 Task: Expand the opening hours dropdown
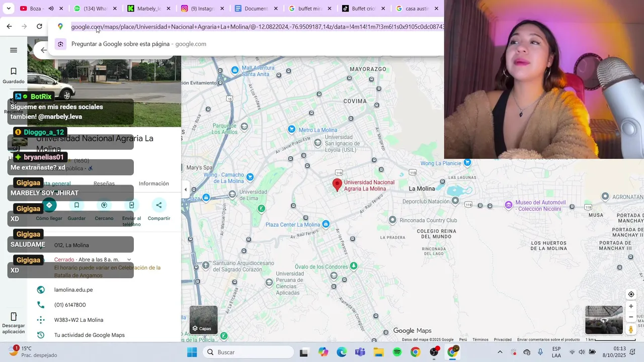point(129,259)
